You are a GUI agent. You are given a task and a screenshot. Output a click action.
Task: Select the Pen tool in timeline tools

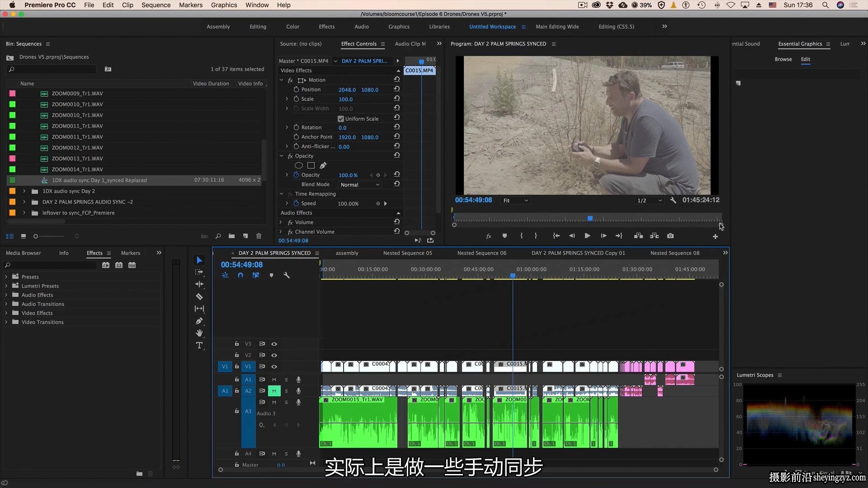coord(199,321)
